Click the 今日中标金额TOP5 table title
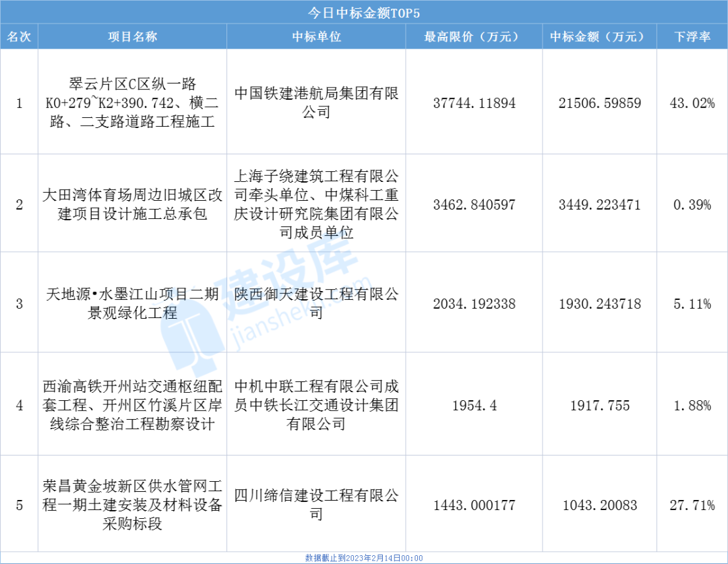Image resolution: width=728 pixels, height=564 pixels. pyautogui.click(x=363, y=12)
